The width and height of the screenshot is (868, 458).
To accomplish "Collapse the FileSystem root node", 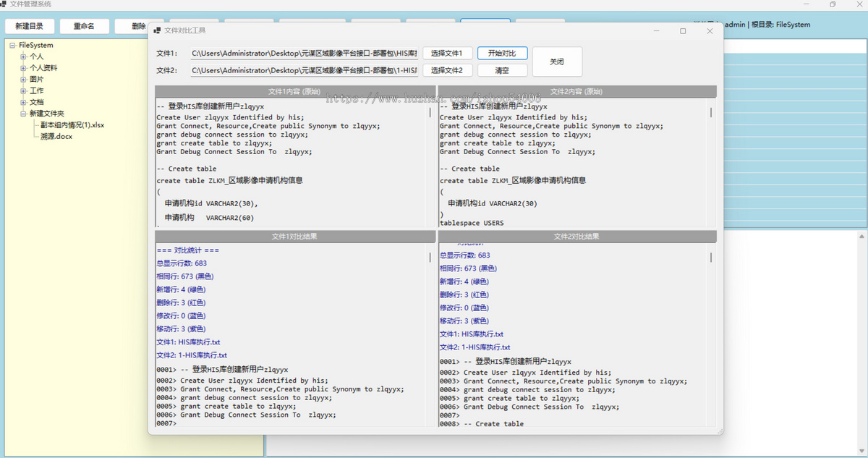I will pyautogui.click(x=13, y=45).
